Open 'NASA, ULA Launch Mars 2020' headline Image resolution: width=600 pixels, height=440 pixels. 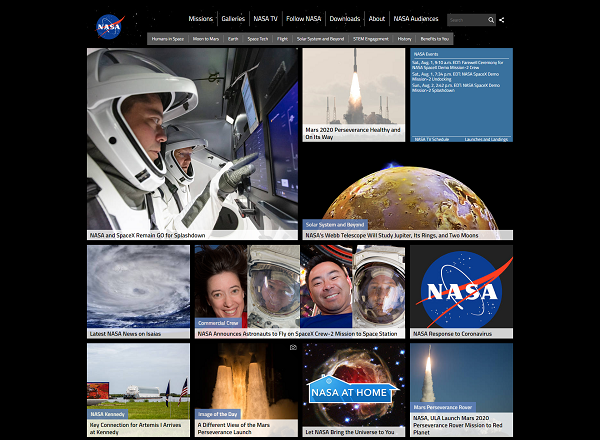(458, 425)
